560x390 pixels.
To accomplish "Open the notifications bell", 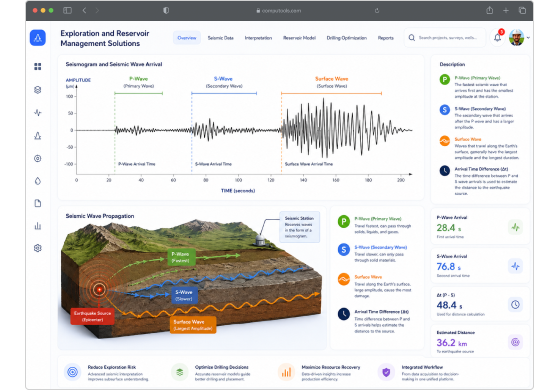I will pyautogui.click(x=498, y=38).
